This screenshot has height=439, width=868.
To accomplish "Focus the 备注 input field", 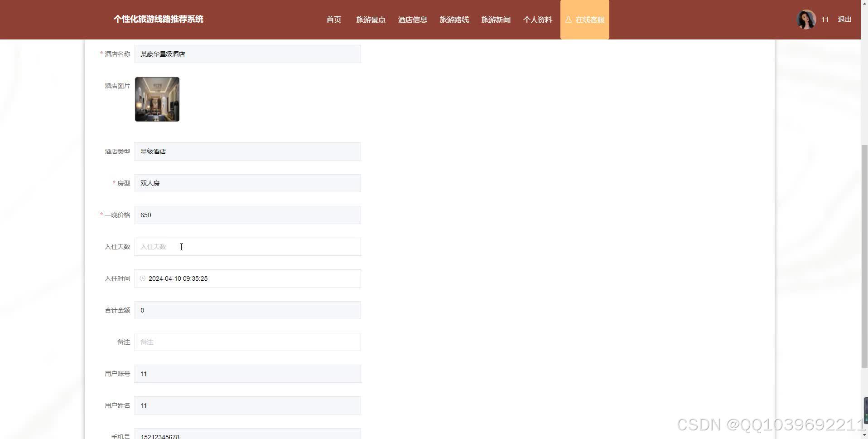I will pyautogui.click(x=247, y=342).
